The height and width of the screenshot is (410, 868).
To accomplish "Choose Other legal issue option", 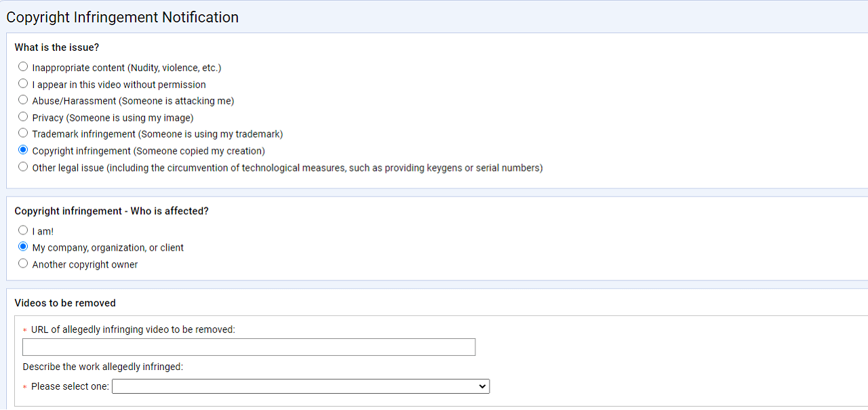I will tap(23, 167).
